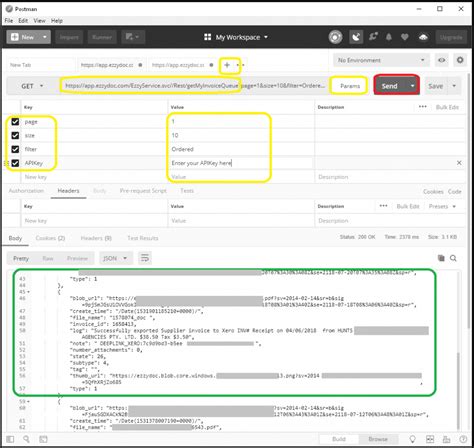Select the Raw response view
This screenshot has height=448, width=474.
coord(48,258)
